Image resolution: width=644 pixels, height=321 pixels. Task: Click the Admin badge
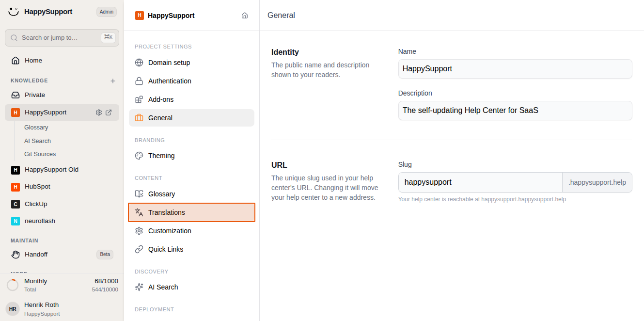click(107, 12)
